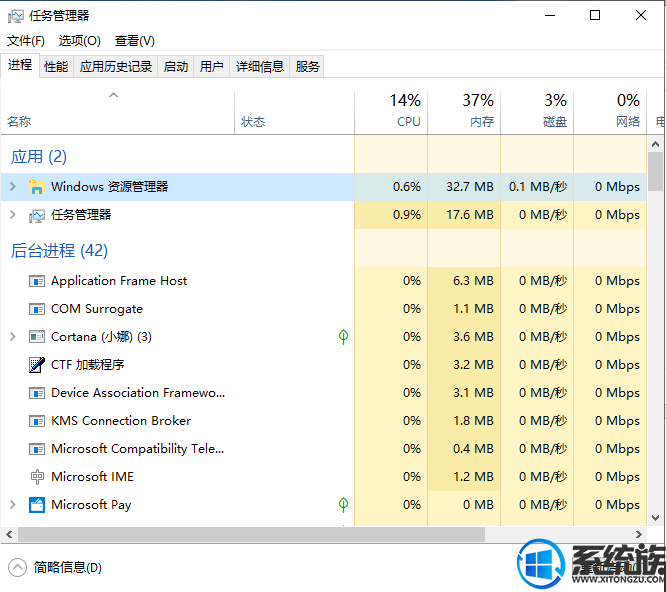This screenshot has width=666, height=592.
Task: Click the Microsoft Pay app icon
Action: (37, 505)
